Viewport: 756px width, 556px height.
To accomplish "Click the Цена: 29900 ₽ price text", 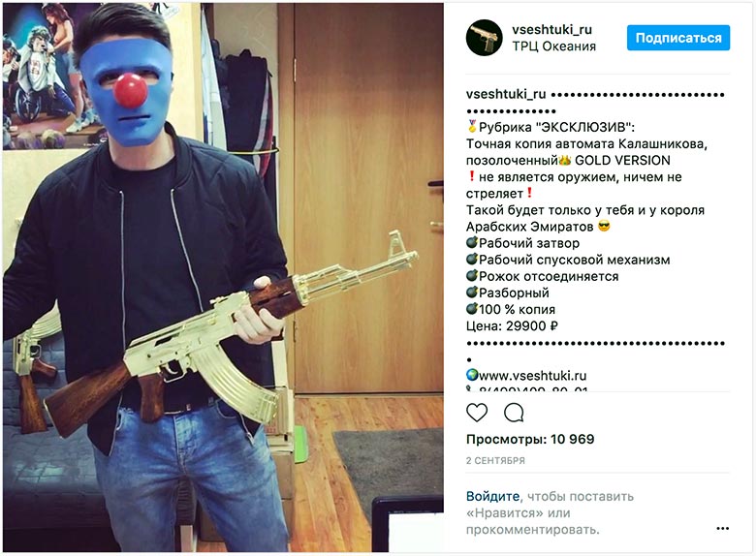I will pos(512,326).
